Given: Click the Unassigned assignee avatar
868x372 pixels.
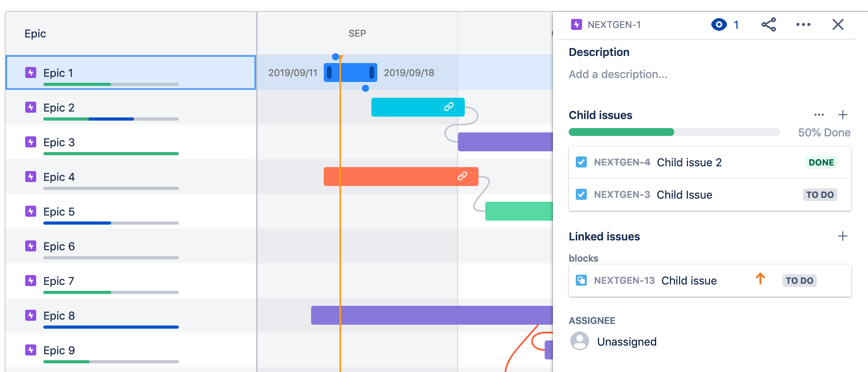Looking at the screenshot, I should click(579, 341).
